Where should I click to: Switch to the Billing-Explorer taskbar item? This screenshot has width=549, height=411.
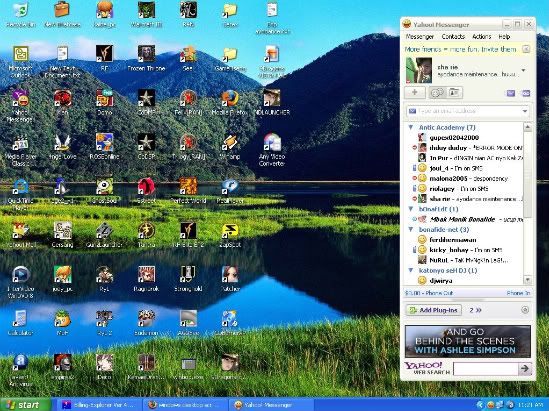(99, 405)
